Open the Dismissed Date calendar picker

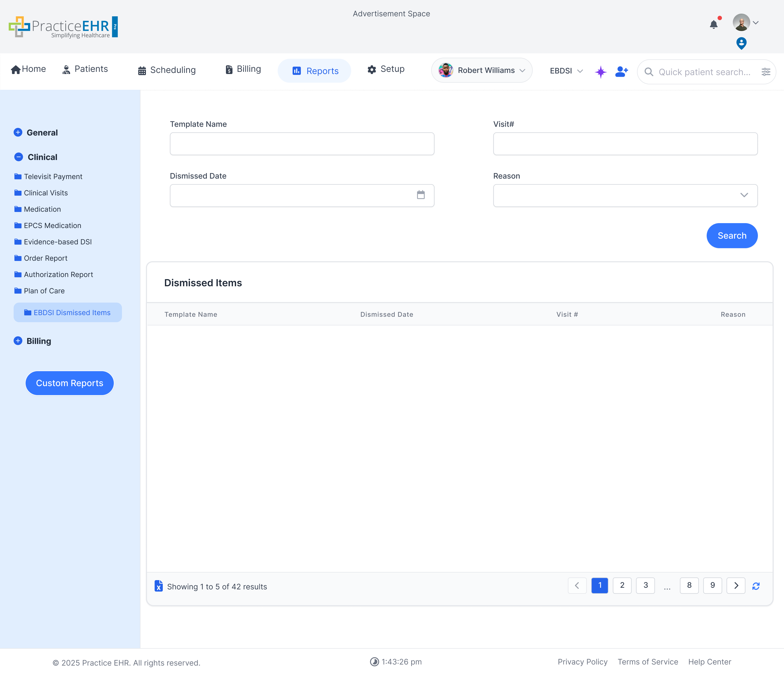[420, 195]
